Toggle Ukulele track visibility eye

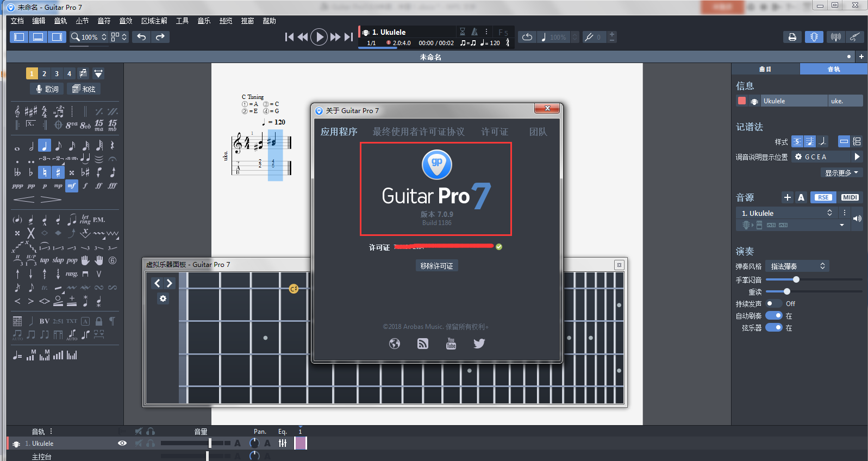coord(122,443)
